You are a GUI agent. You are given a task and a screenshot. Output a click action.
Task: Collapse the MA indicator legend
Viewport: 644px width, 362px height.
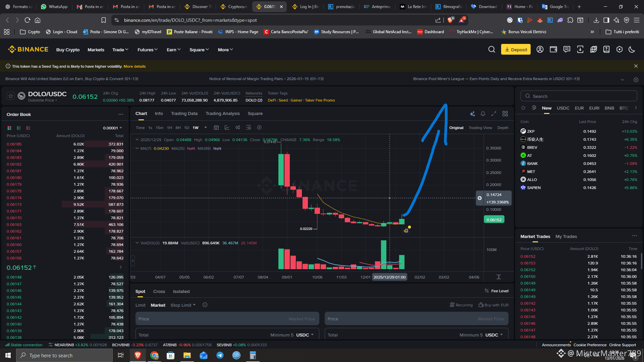point(137,148)
